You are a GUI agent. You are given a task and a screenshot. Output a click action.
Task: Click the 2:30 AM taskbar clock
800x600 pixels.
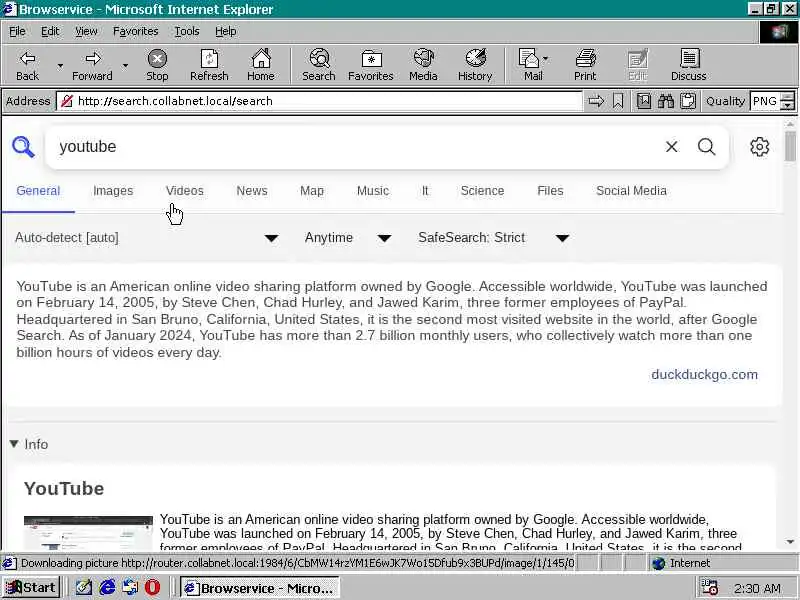758,588
